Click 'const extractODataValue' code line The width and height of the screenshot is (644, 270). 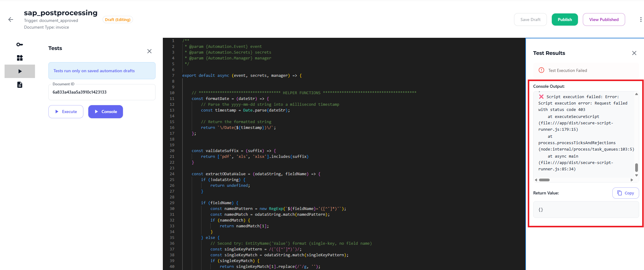click(256, 174)
